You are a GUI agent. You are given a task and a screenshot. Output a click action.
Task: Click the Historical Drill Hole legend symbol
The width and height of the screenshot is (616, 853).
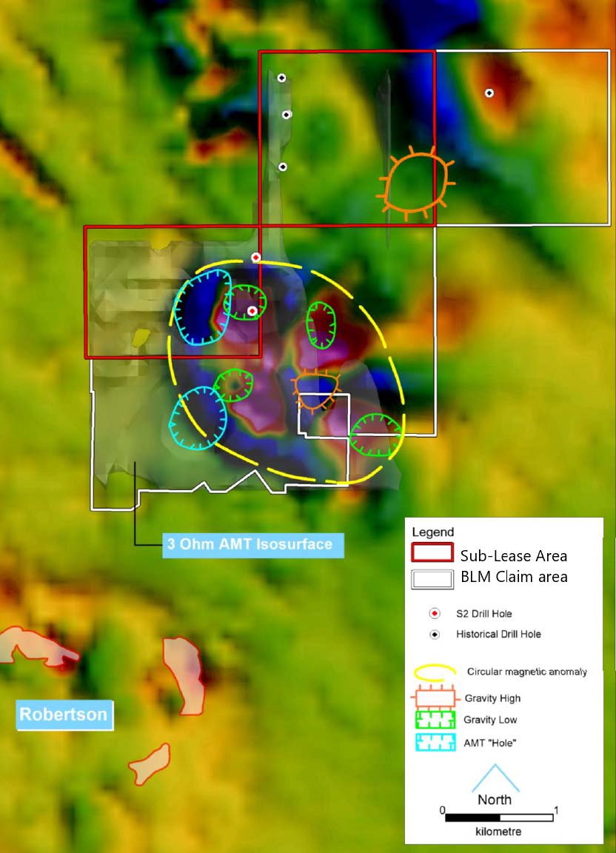[435, 635]
